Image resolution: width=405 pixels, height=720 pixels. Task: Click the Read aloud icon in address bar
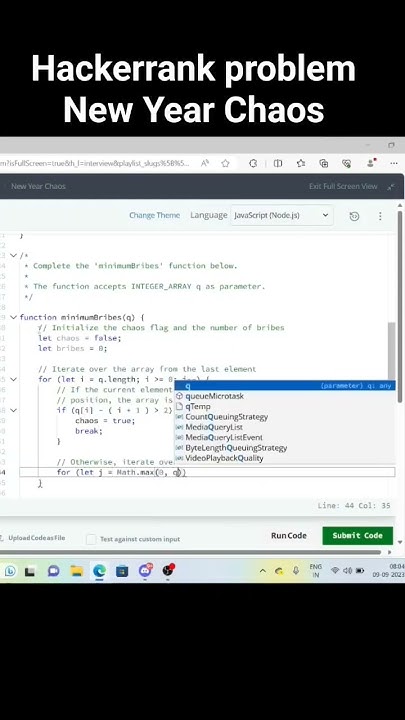(x=205, y=163)
